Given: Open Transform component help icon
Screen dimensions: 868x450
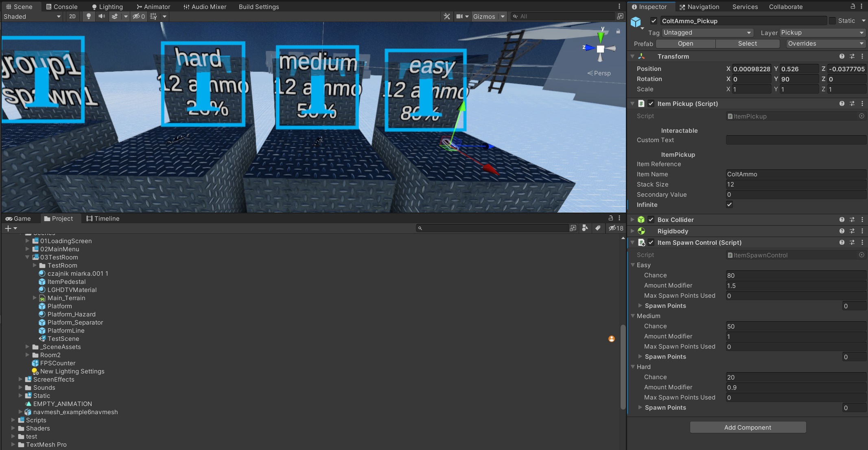Looking at the screenshot, I should 842,56.
